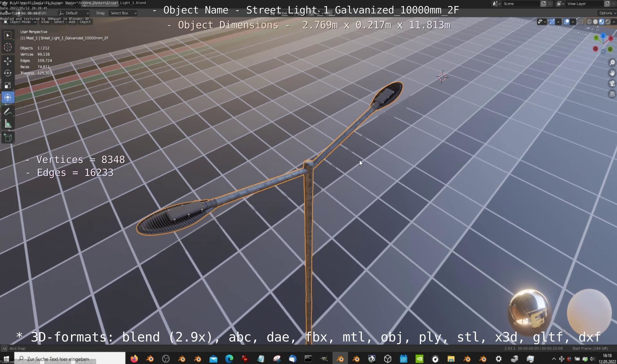Create new scene with Scene copy icon
Image resolution: width=617 pixels, height=364 pixels.
click(543, 4)
